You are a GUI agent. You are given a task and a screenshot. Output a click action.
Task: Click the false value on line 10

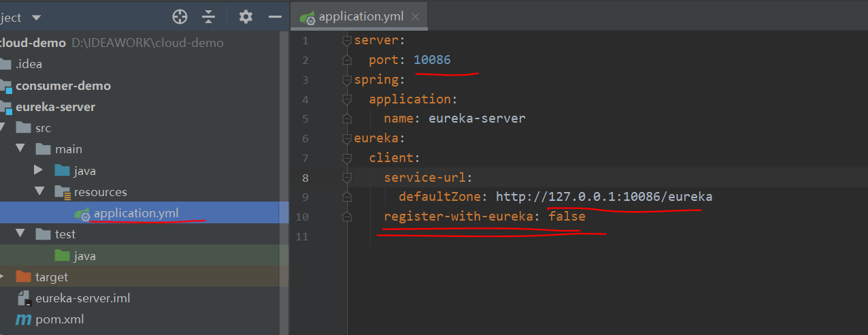[567, 217]
